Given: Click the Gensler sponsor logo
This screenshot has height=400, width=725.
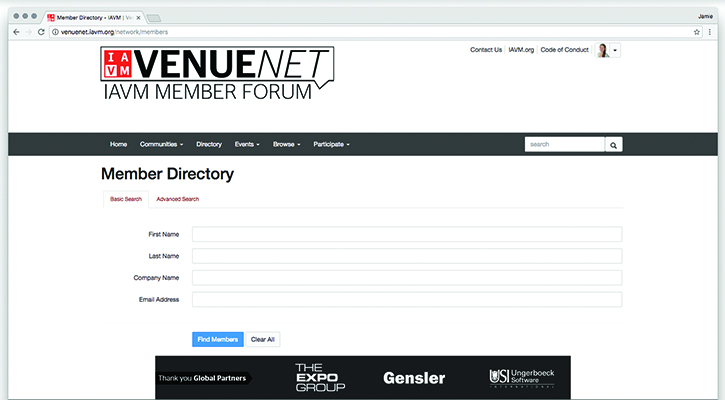Looking at the screenshot, I should pos(414,378).
